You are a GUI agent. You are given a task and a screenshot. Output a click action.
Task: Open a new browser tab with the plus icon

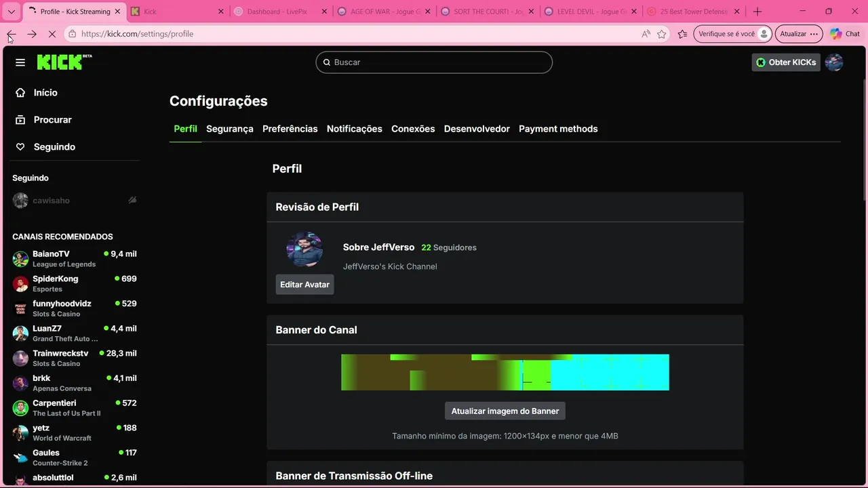[x=757, y=12]
